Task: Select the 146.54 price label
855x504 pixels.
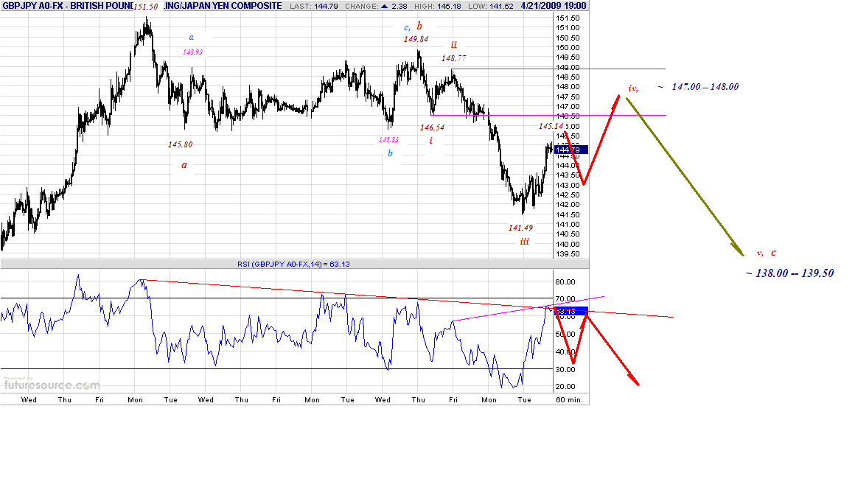Action: pos(432,127)
